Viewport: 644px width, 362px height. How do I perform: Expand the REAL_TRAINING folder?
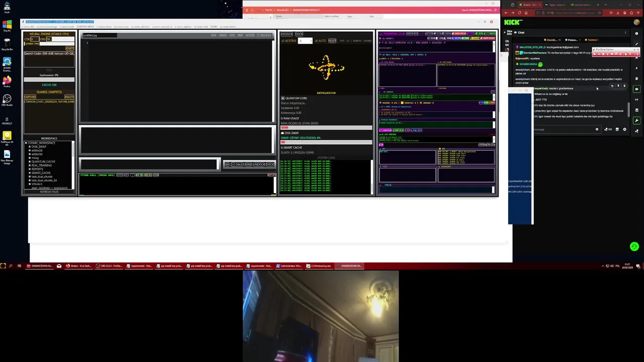coord(29,165)
